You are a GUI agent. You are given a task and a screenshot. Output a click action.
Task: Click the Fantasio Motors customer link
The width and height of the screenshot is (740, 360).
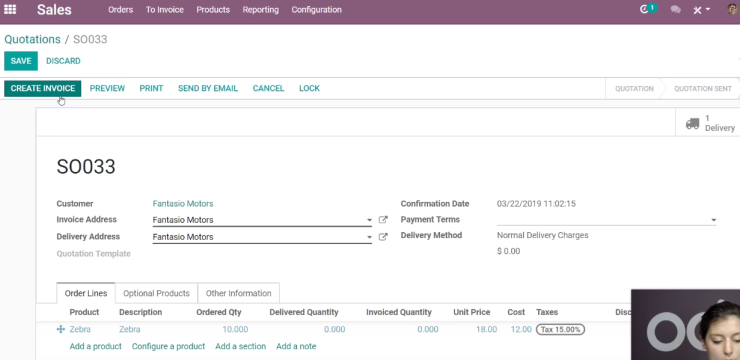pyautogui.click(x=183, y=204)
